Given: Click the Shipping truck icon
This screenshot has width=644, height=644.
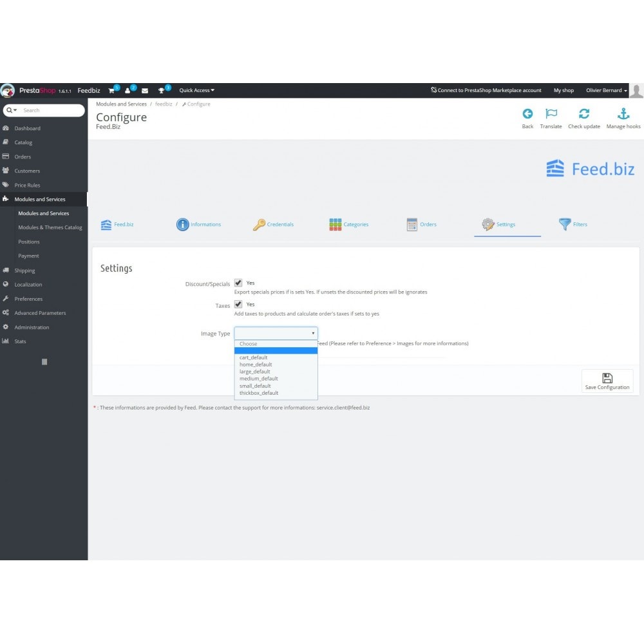Looking at the screenshot, I should click(x=6, y=270).
